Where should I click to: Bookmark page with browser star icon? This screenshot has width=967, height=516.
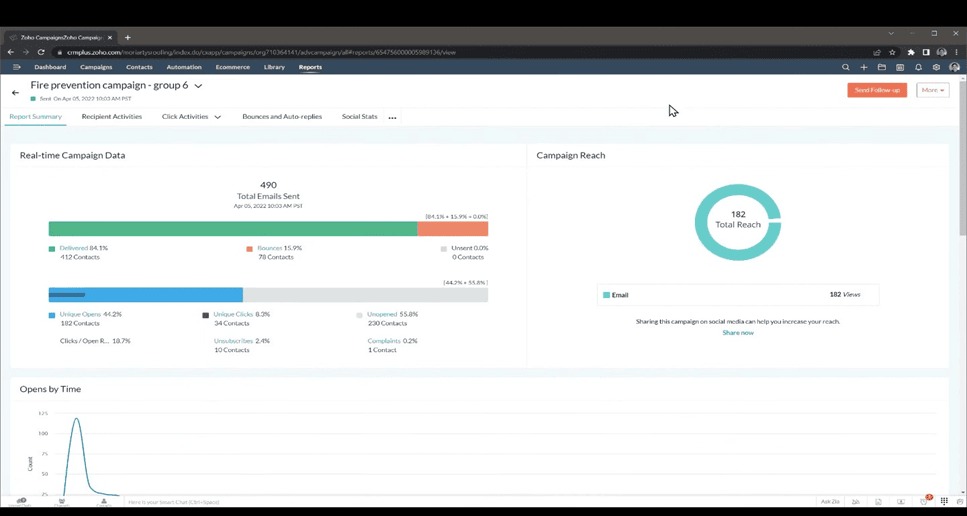pos(892,52)
